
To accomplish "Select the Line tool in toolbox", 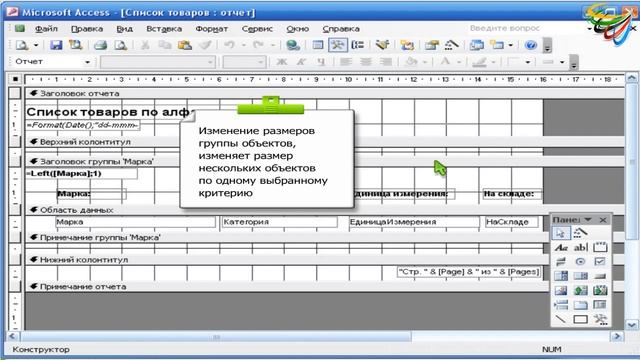I will [x=561, y=319].
